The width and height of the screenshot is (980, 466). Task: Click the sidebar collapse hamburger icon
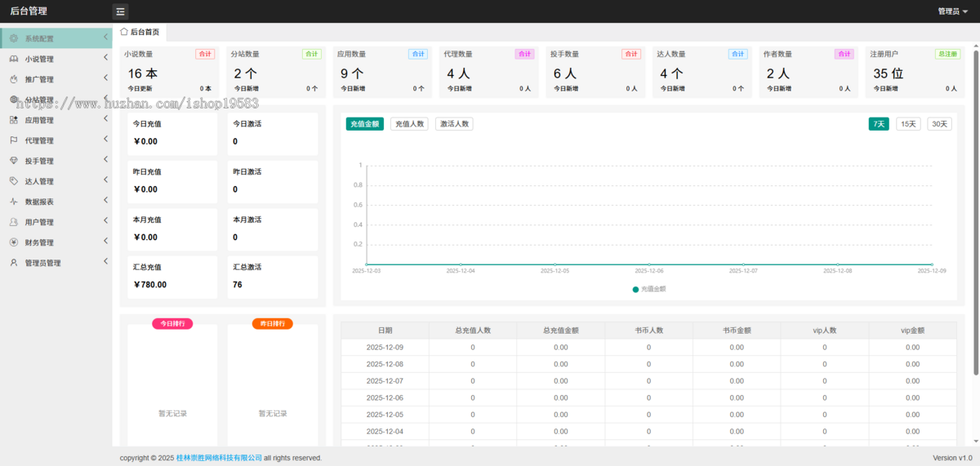(x=120, y=11)
